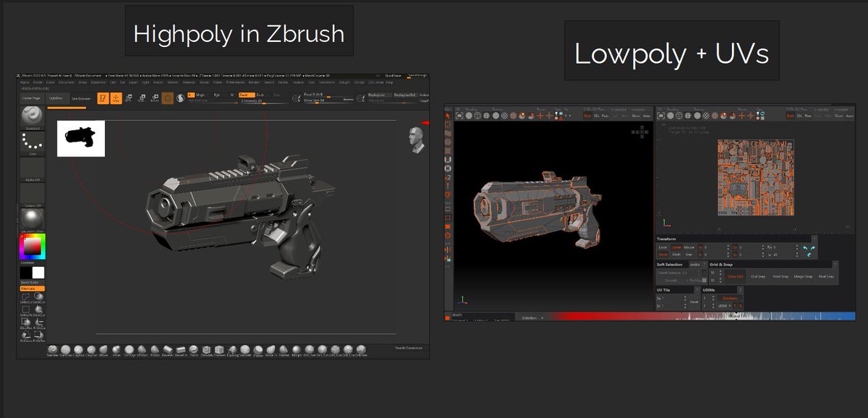
Task: Choose DamStandard brush in bottom shelf
Action: click(x=65, y=350)
